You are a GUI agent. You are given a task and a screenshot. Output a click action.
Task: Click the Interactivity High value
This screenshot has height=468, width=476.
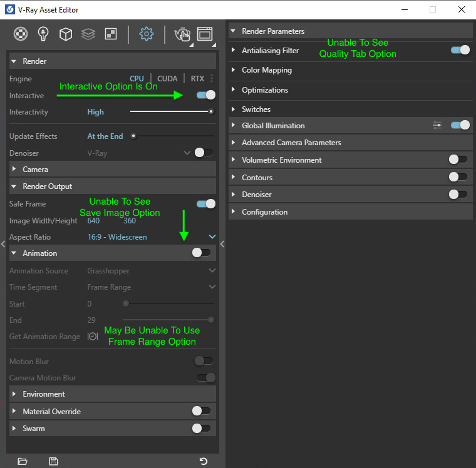pyautogui.click(x=96, y=112)
